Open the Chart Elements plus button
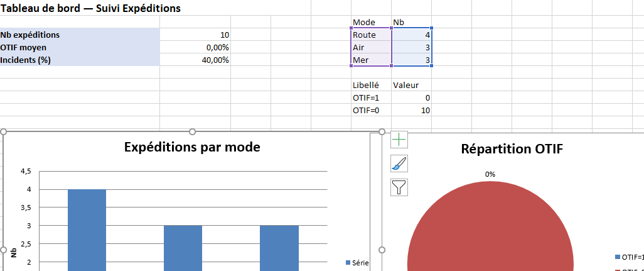This screenshot has height=271, width=644. click(399, 140)
